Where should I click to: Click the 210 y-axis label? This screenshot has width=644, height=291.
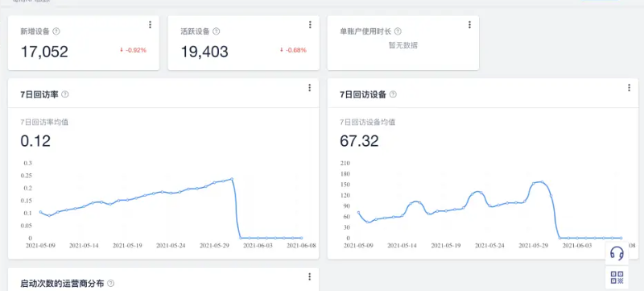[345, 163]
